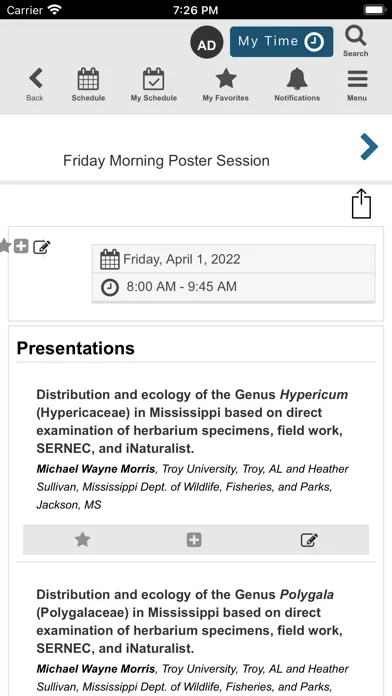Go to next session with blue chevron
392x696 pixels.
369,146
